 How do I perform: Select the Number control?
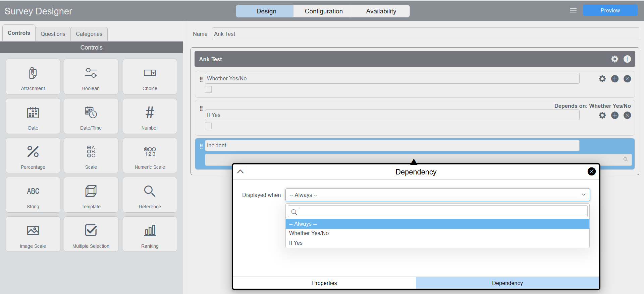(150, 116)
